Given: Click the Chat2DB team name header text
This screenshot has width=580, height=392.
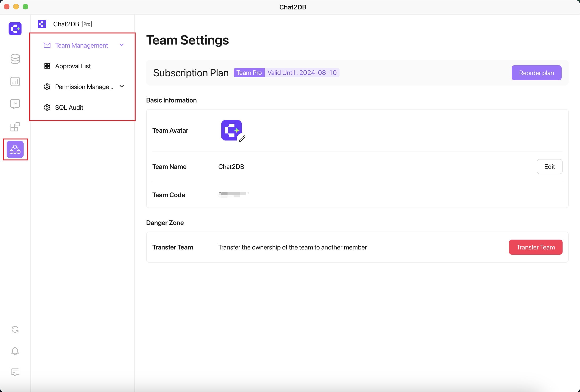Looking at the screenshot, I should tap(66, 24).
